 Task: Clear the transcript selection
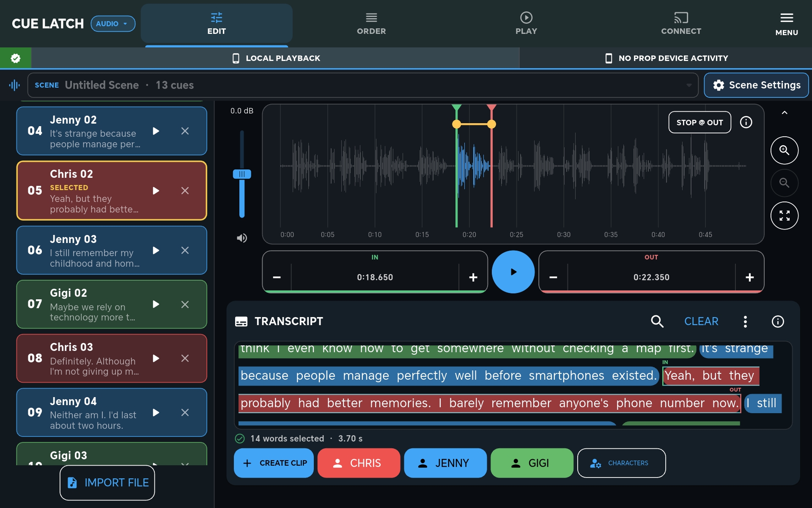point(701,321)
